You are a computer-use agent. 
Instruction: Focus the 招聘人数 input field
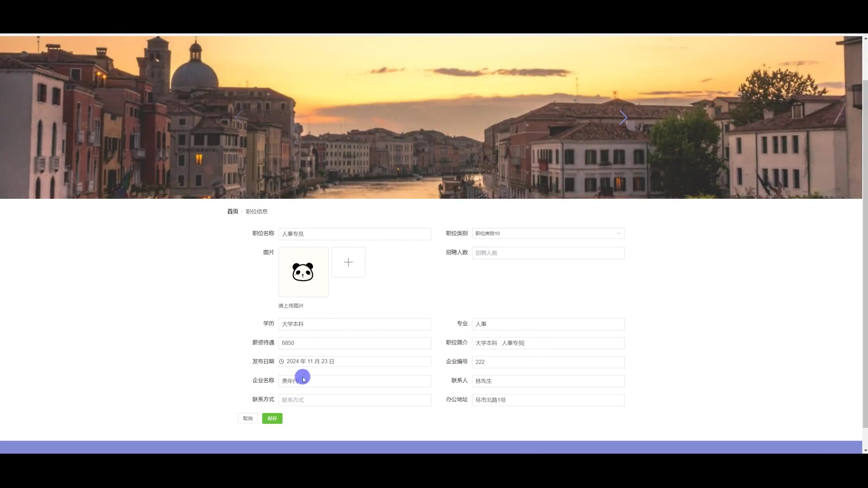548,253
